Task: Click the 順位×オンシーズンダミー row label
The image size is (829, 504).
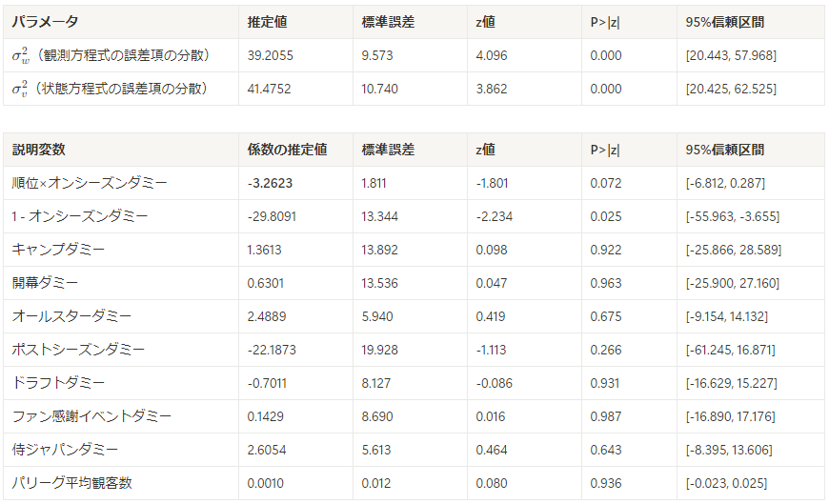Action: pos(90,183)
